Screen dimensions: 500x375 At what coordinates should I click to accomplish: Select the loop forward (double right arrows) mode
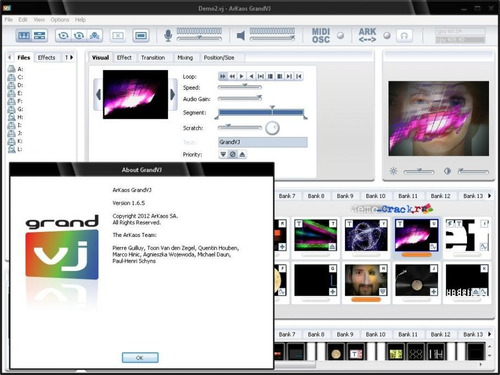[x=223, y=76]
